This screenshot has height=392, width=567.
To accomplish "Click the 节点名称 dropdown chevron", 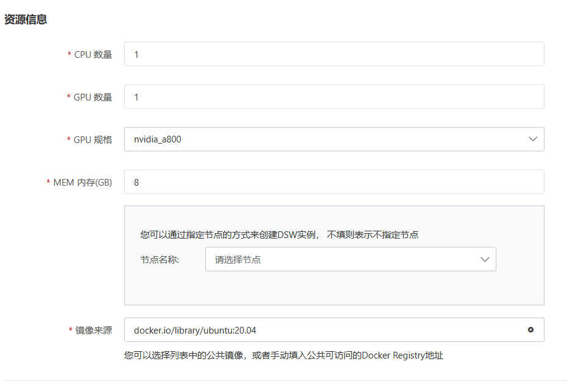I will click(x=485, y=259).
